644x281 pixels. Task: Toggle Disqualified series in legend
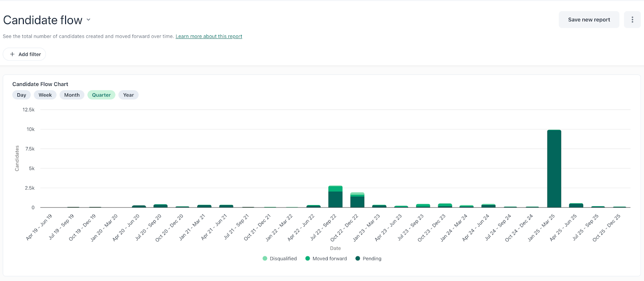click(283, 258)
